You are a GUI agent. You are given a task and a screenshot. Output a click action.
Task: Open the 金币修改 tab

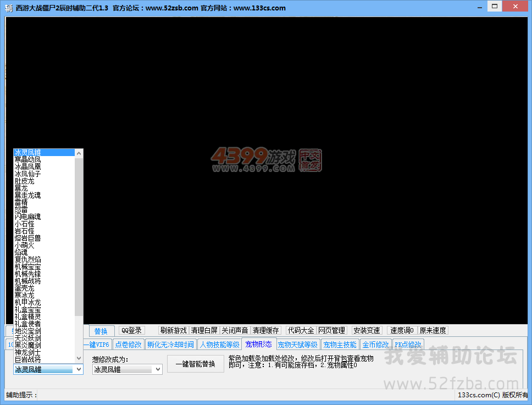point(375,345)
